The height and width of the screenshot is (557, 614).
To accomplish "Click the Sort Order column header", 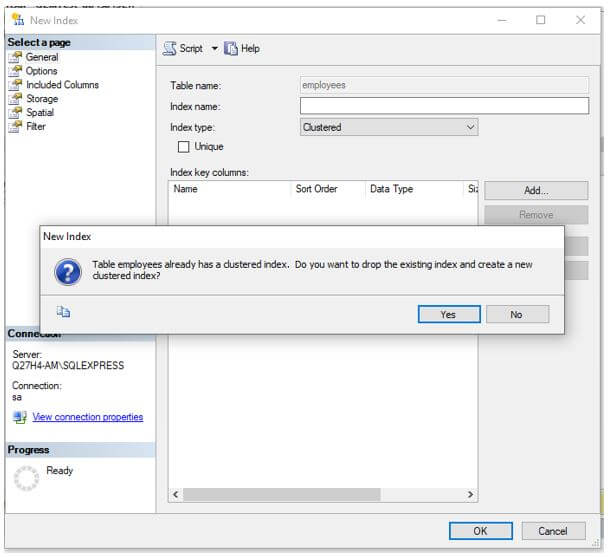I will coord(328,189).
